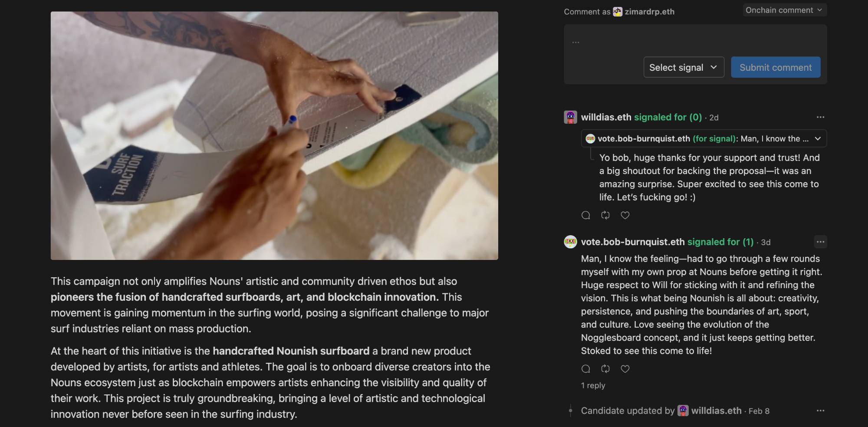
Task: Click the zimardrp.eth avatar icon
Action: 618,12
